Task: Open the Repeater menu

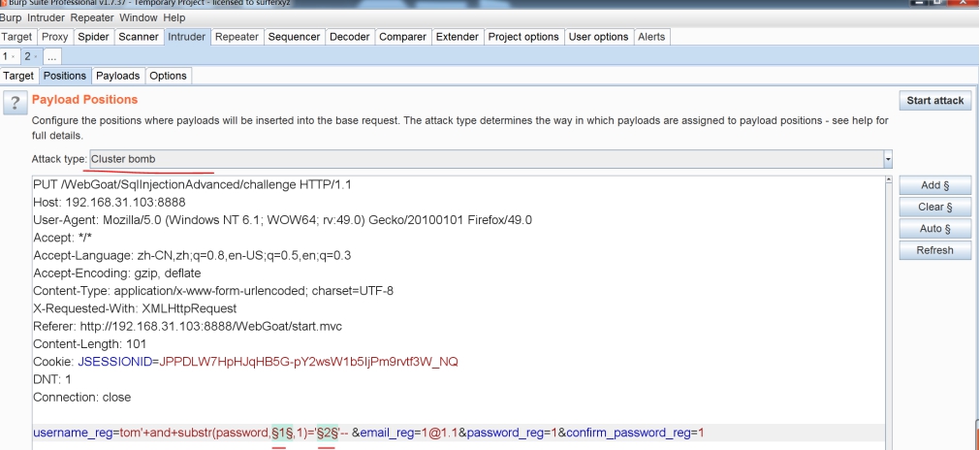Action: coord(92,17)
